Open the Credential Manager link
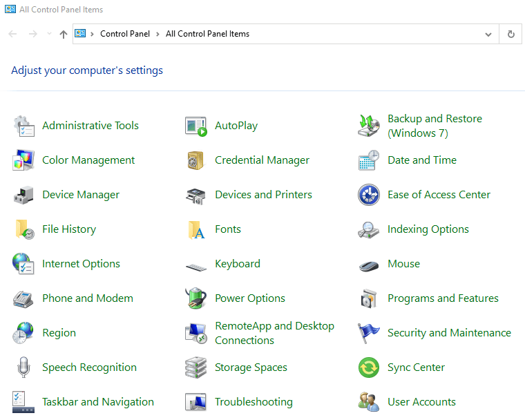Image resolution: width=525 pixels, height=420 pixels. pyautogui.click(x=262, y=160)
